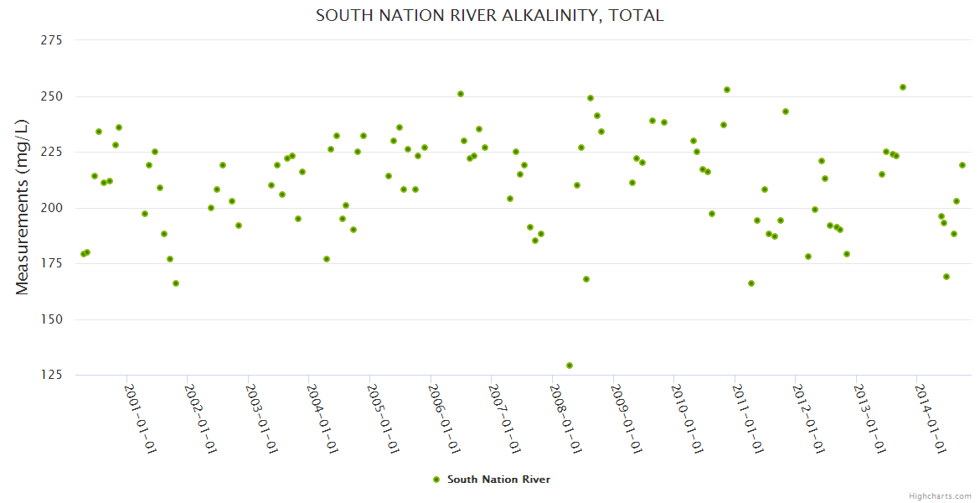The width and height of the screenshot is (980, 503).
Task: Click the green legend marker for South Nation River
Action: point(436,480)
